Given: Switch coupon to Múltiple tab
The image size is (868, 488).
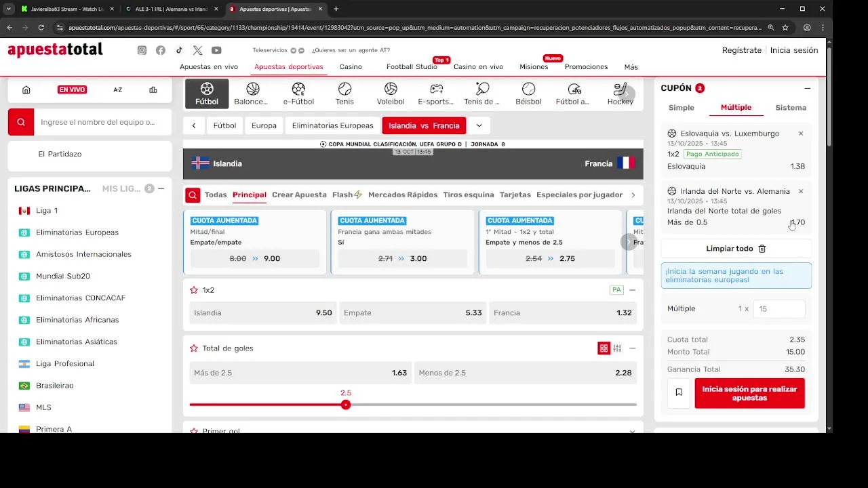Looking at the screenshot, I should [736, 108].
